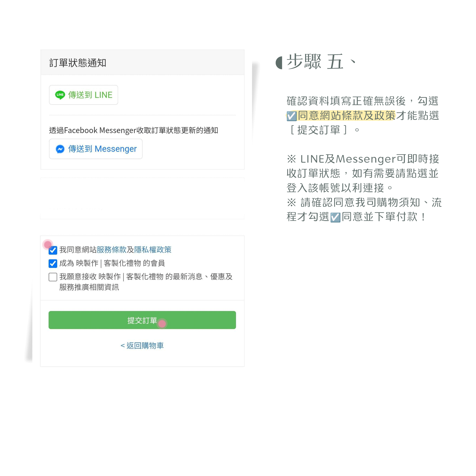Click the highlighted 同意網站條款及政策 text
Image resolution: width=476 pixels, height=476 pixels.
click(346, 115)
